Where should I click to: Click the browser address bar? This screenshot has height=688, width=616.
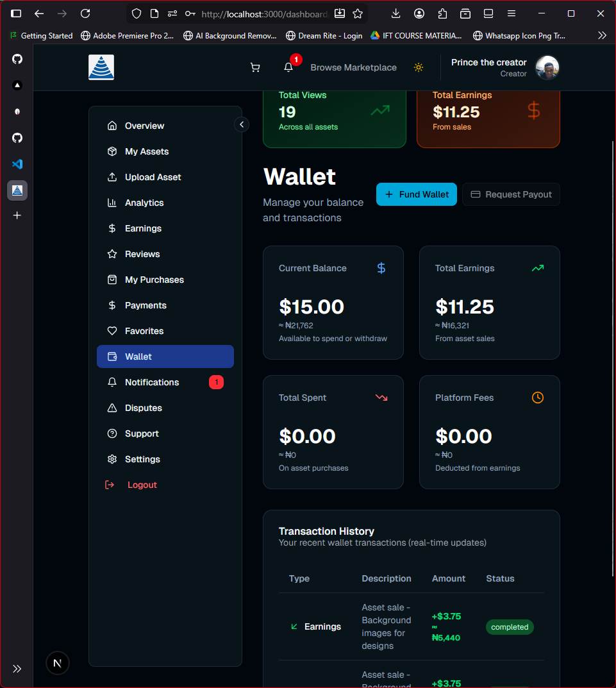pos(263,13)
